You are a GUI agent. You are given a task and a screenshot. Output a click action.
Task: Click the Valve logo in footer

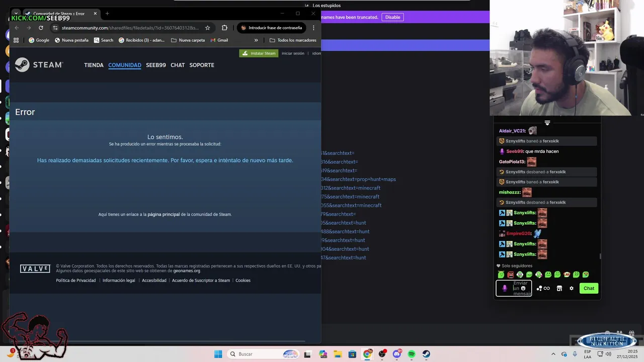click(35, 268)
